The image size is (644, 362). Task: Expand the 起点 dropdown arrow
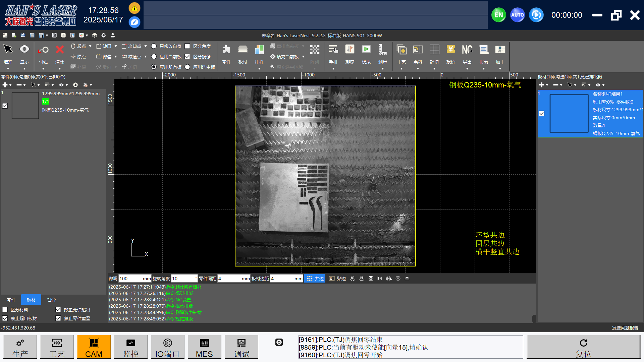pyautogui.click(x=90, y=46)
